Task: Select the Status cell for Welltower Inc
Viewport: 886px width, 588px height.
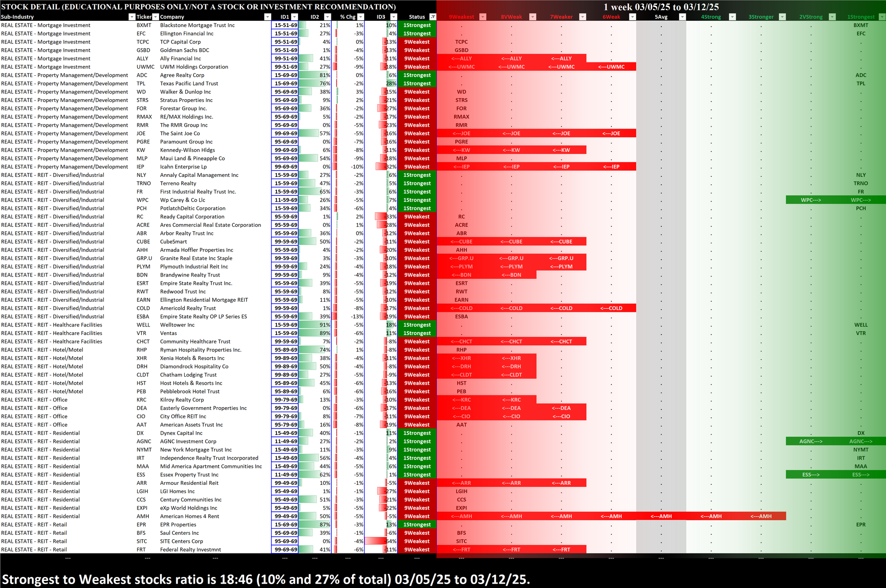Action: click(x=416, y=325)
